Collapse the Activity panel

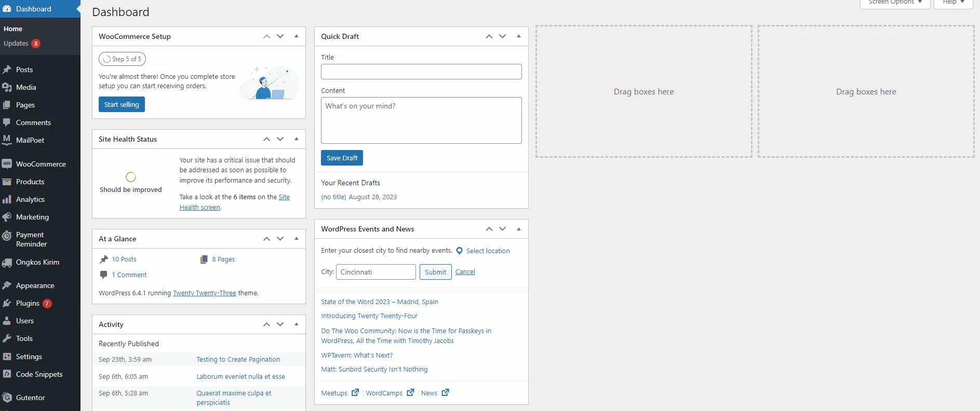[297, 324]
